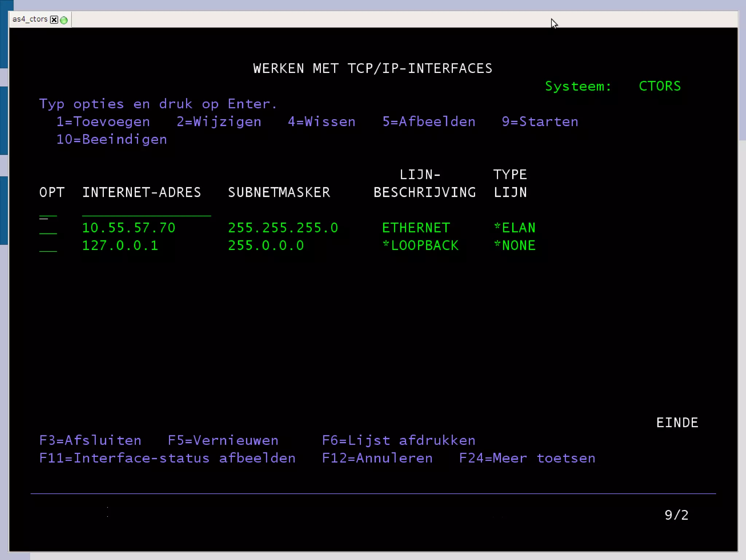Click F6=Lijst afdrukken function key
746x560 pixels.
tap(398, 440)
